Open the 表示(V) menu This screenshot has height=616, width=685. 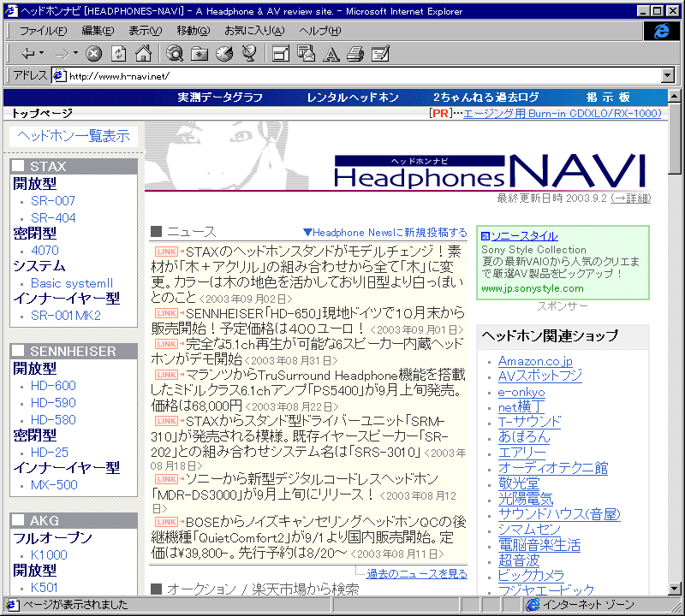[x=146, y=31]
